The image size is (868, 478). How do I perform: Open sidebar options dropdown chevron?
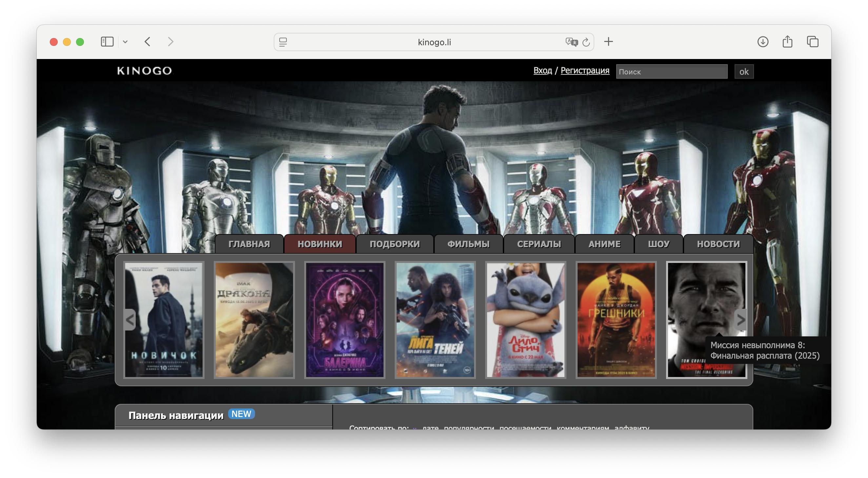125,42
